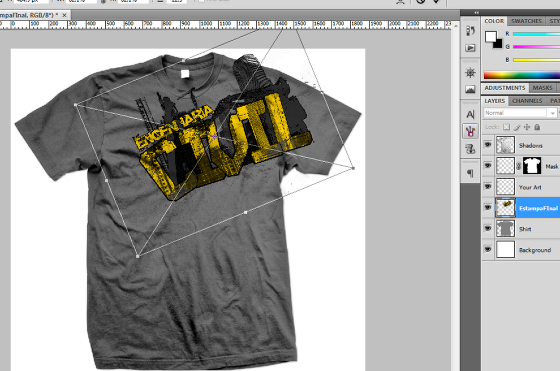
Task: Open the History panel icon
Action: tap(470, 31)
